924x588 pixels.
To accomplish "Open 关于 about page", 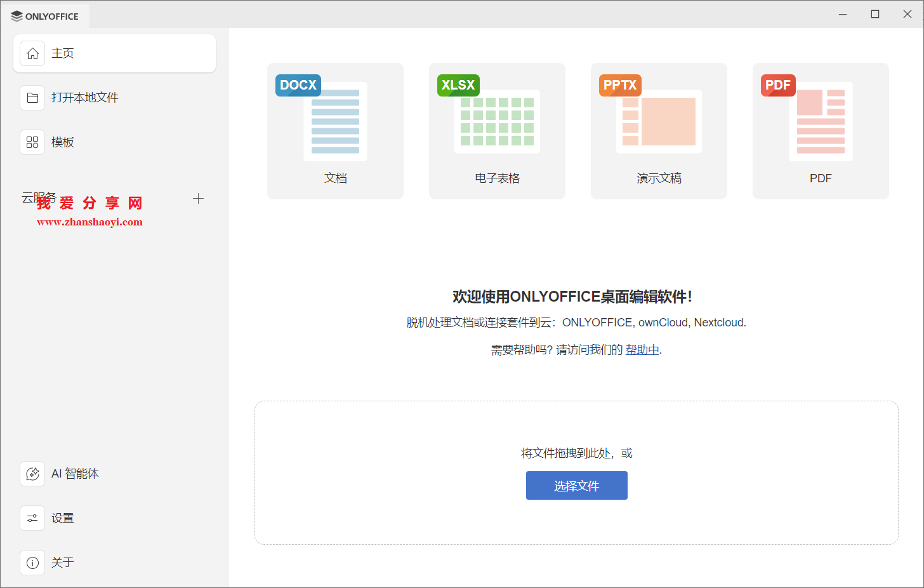I will pyautogui.click(x=114, y=563).
